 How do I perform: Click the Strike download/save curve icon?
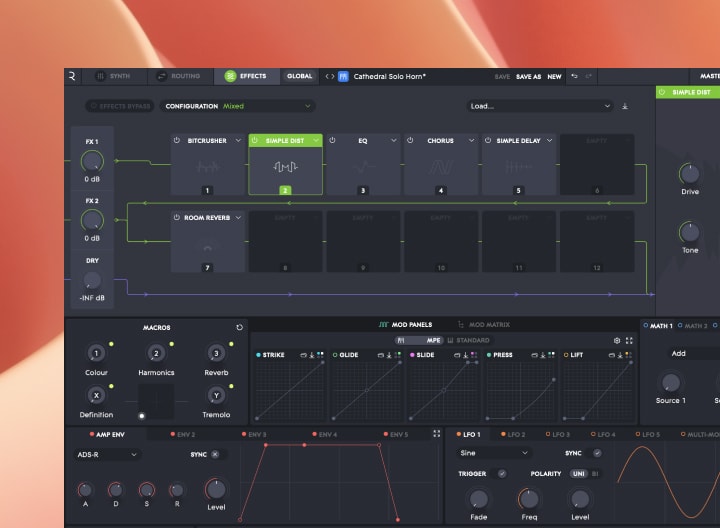(312, 355)
